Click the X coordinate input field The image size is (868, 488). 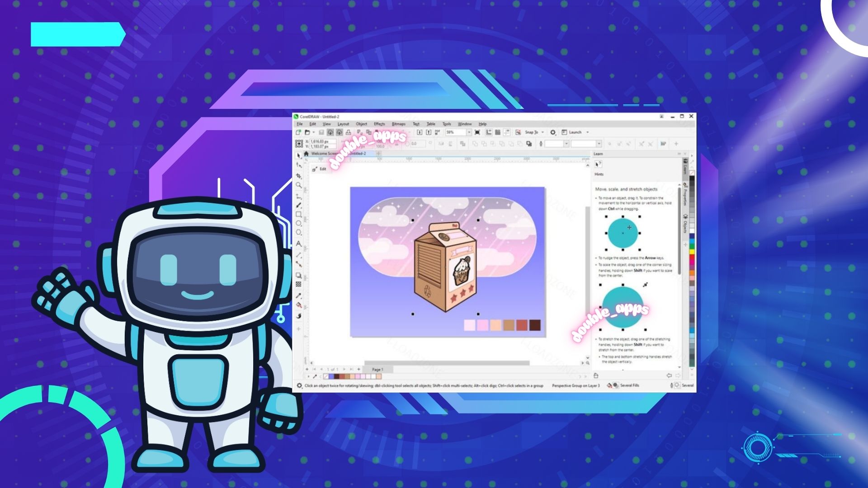pos(323,141)
